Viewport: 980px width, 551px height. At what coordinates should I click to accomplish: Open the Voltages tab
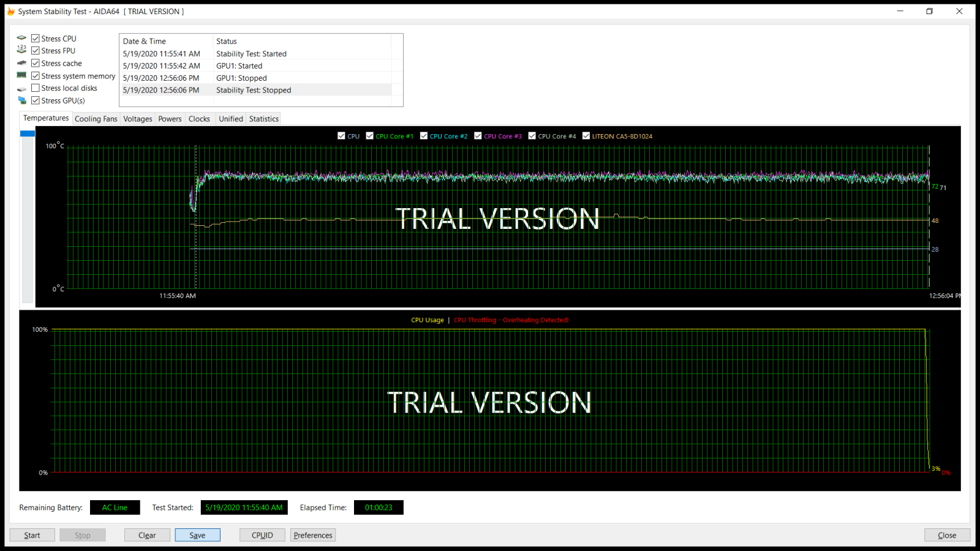pos(138,119)
